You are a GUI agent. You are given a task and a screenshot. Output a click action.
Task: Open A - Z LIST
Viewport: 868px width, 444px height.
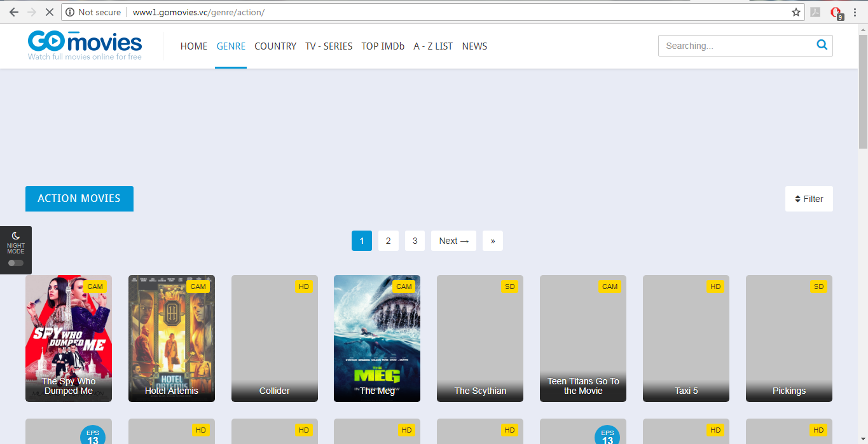point(433,46)
